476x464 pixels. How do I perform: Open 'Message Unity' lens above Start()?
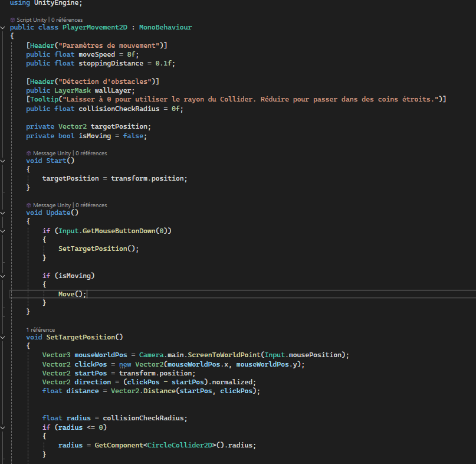tap(51, 153)
